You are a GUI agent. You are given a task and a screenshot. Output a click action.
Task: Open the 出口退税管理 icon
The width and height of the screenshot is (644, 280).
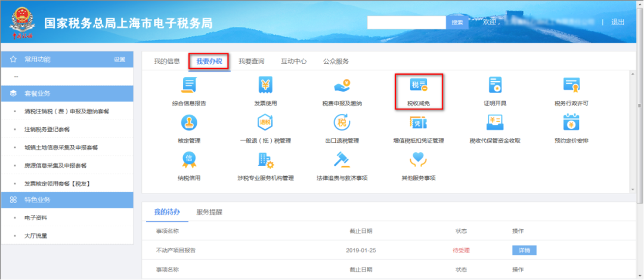pyautogui.click(x=342, y=122)
